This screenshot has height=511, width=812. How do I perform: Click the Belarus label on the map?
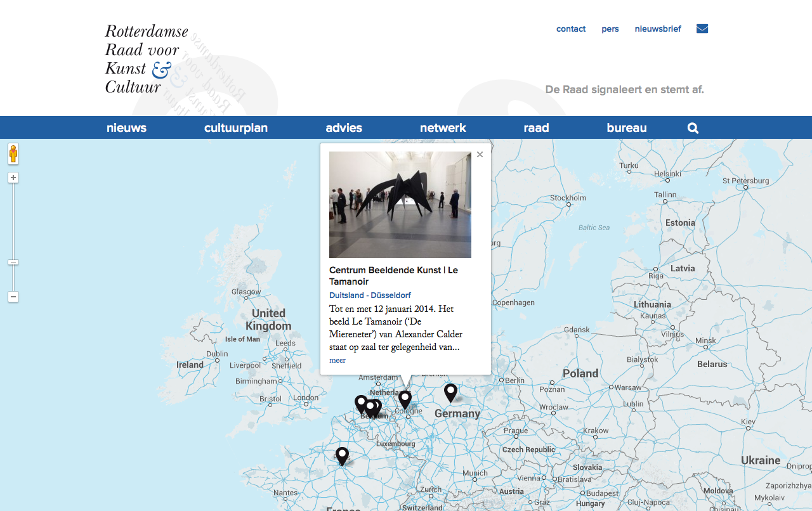click(712, 365)
